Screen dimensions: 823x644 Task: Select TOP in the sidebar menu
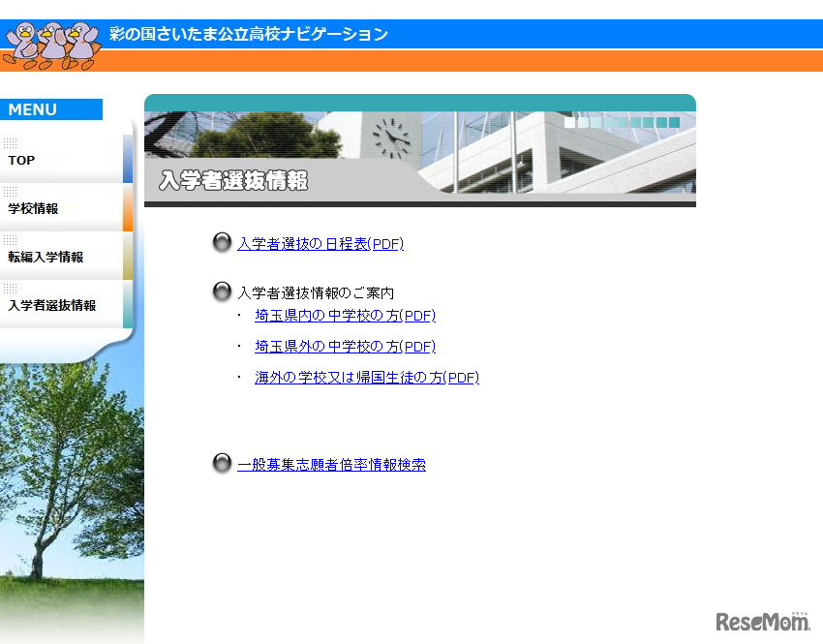(21, 160)
